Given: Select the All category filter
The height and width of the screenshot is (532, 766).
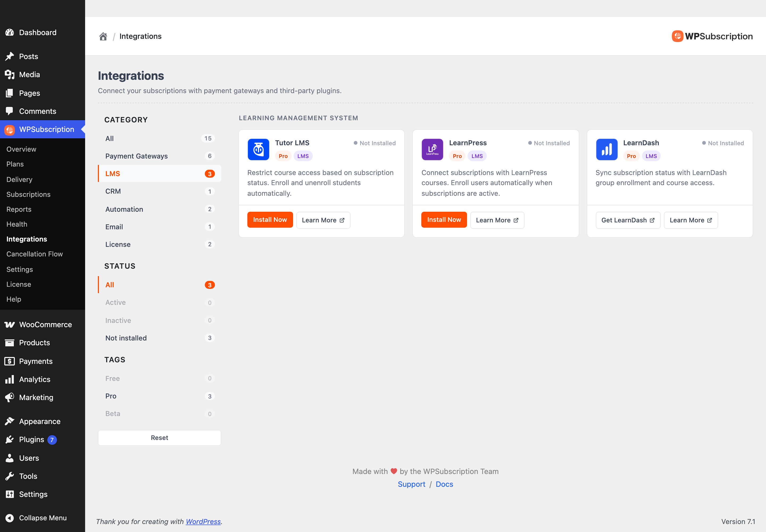Looking at the screenshot, I should 159,138.
